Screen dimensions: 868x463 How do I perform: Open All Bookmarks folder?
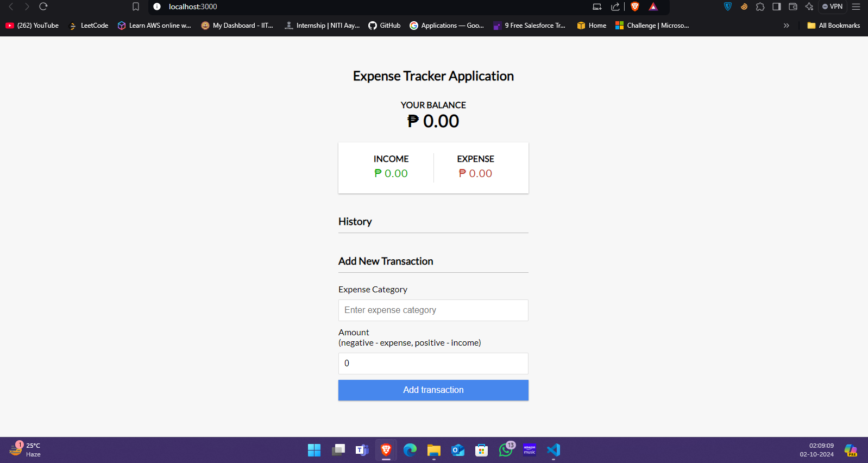point(834,26)
